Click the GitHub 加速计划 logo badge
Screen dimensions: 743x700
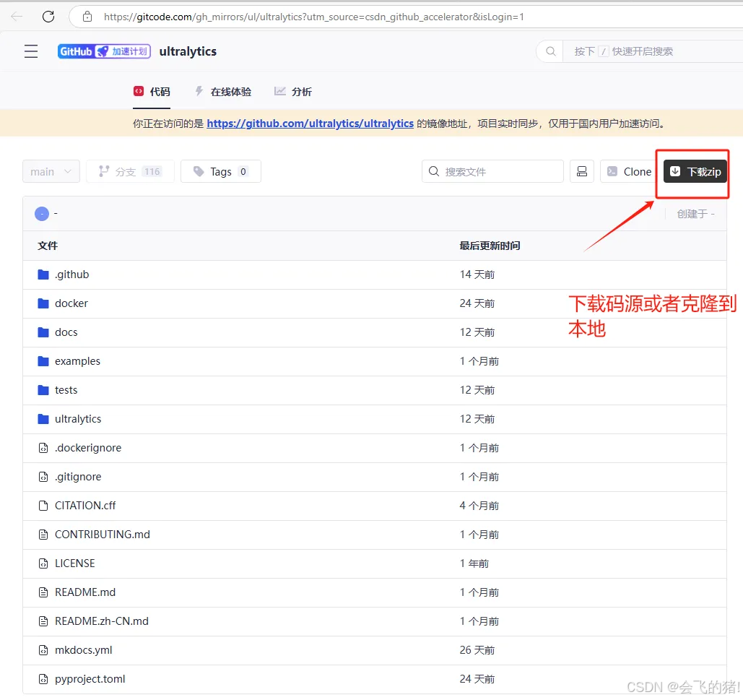click(x=104, y=51)
